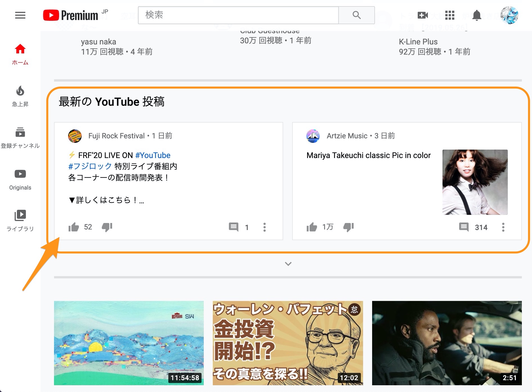Open Library (ライブラリ) in the sidebar
532x392 pixels.
point(20,221)
